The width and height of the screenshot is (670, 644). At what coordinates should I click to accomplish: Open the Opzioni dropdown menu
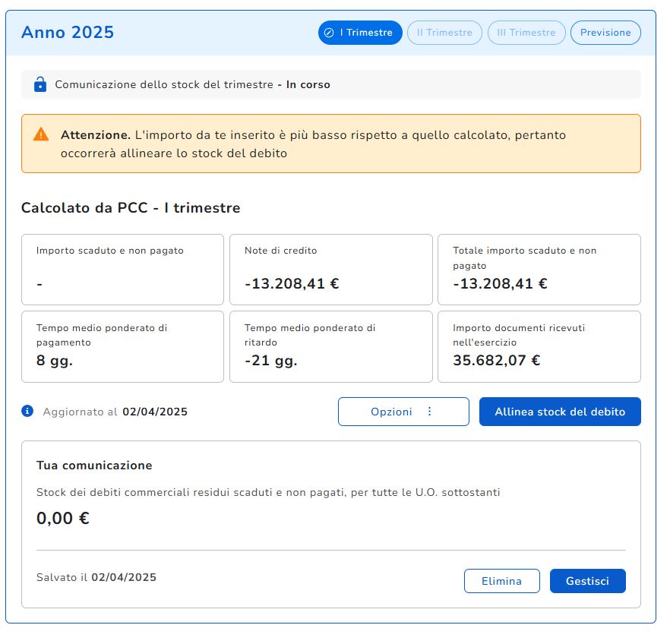(403, 412)
